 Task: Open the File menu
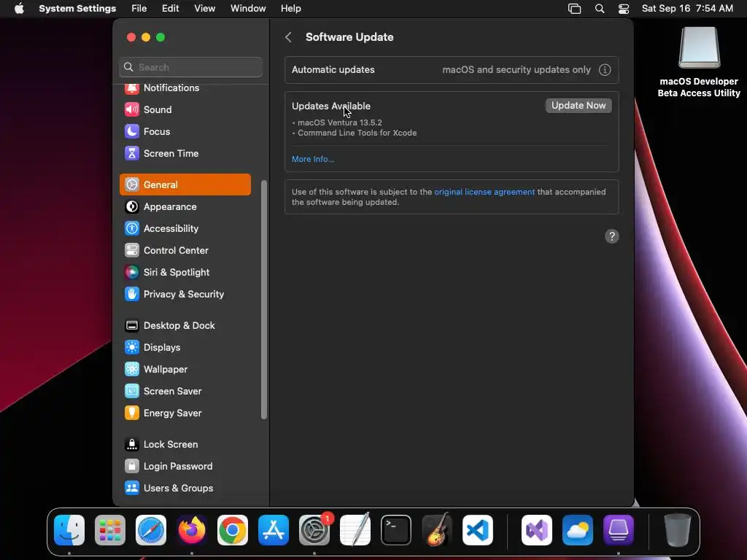[x=139, y=9]
